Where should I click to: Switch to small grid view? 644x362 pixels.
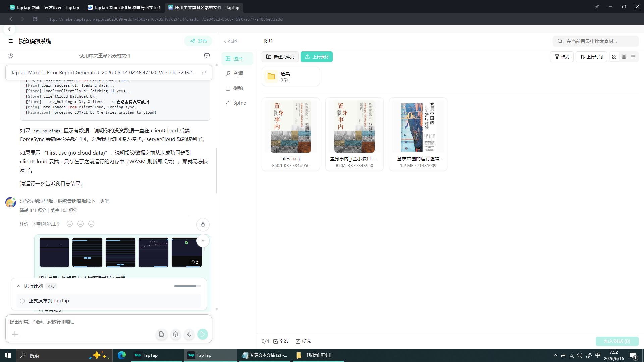coord(624,57)
